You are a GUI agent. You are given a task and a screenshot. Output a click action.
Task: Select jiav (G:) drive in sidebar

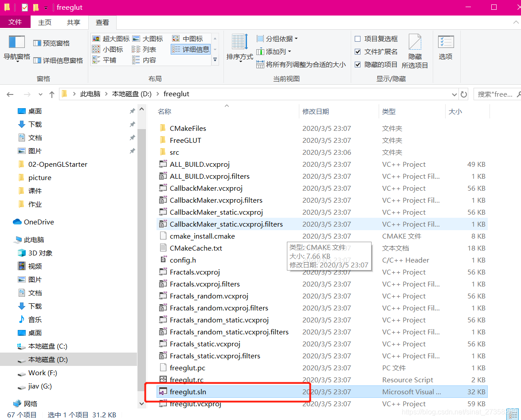click(x=35, y=386)
